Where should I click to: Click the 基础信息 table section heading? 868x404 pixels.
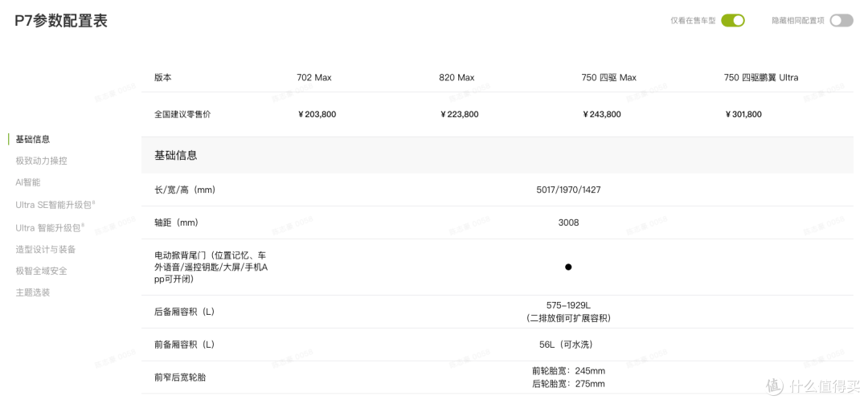click(x=175, y=156)
